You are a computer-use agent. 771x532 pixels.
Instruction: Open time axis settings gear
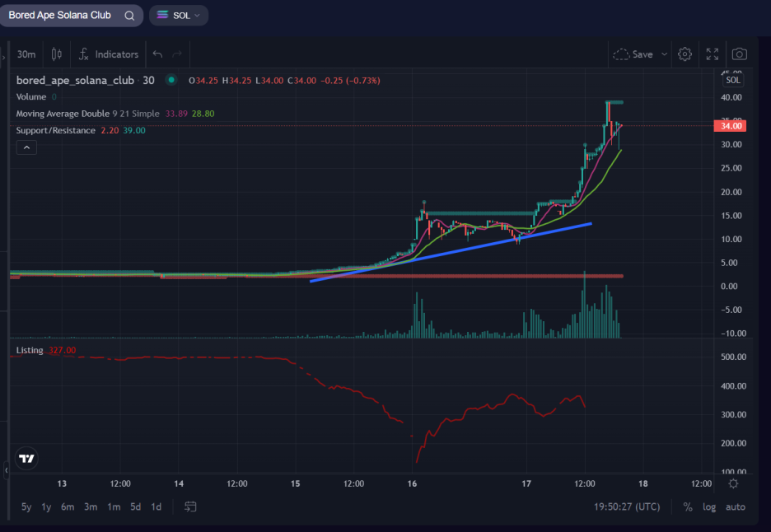pos(733,483)
